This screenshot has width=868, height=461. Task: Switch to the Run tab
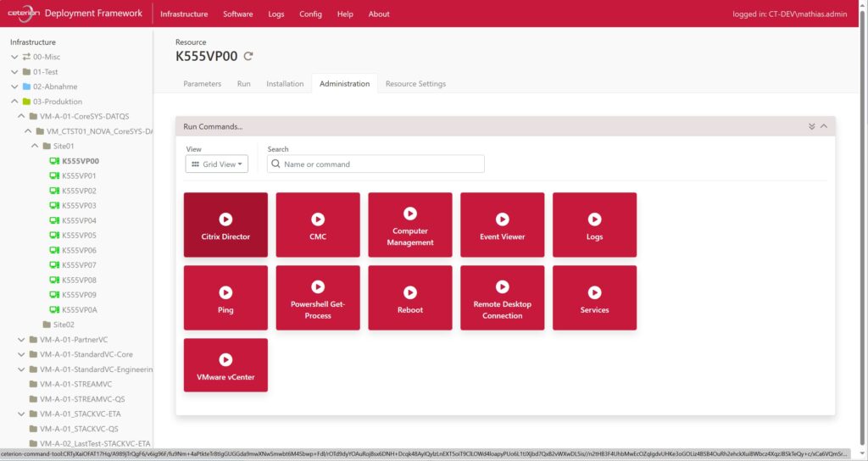pos(243,84)
